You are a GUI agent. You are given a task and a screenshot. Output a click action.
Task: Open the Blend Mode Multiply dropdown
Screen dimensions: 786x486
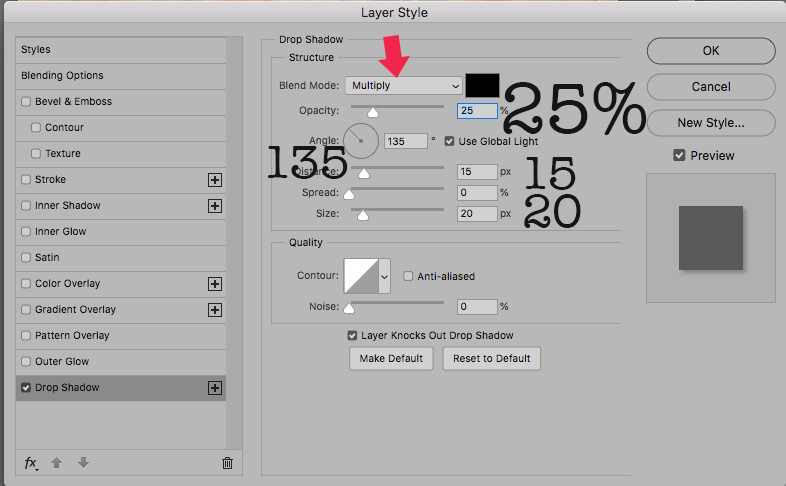(404, 86)
